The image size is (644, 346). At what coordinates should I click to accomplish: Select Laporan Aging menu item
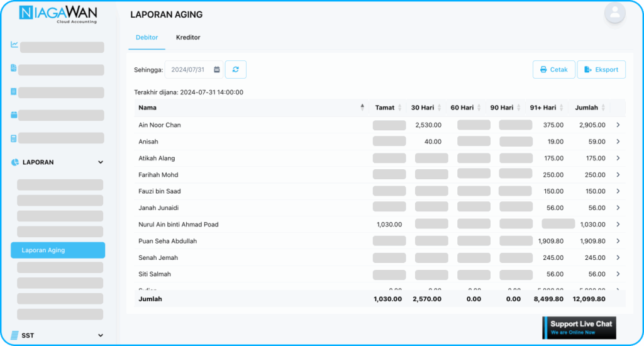coord(58,250)
